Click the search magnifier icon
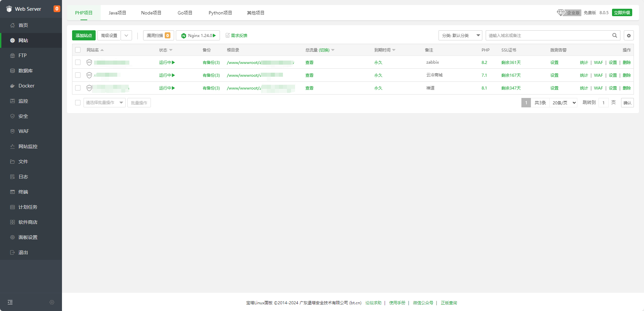 (x=615, y=35)
